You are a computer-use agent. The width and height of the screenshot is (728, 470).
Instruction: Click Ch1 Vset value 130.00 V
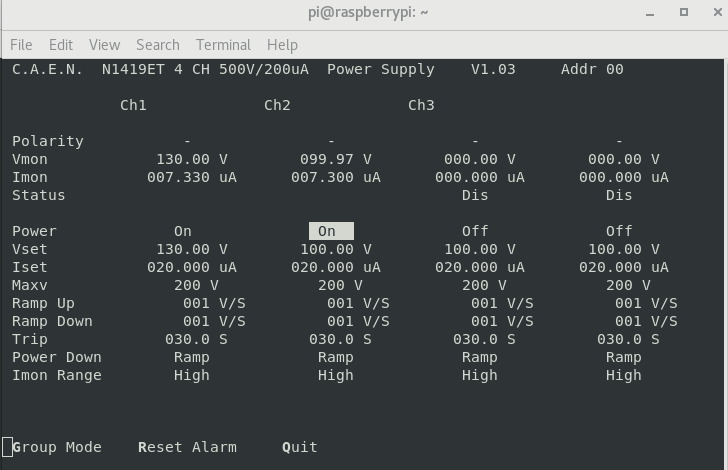(x=192, y=249)
